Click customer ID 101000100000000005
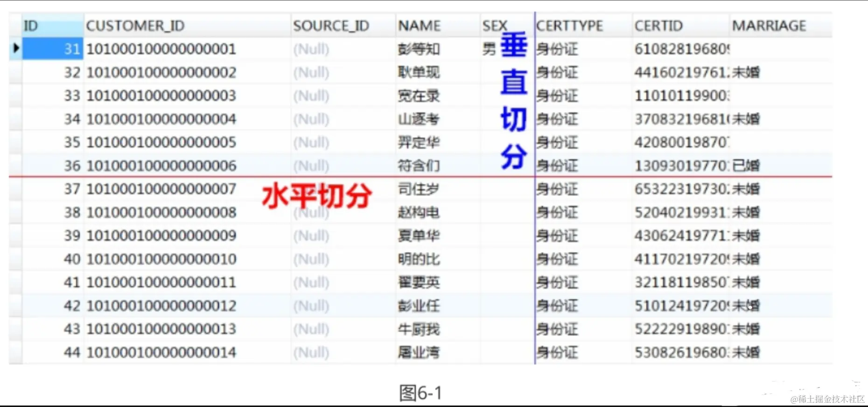This screenshot has width=868, height=407. pyautogui.click(x=161, y=142)
